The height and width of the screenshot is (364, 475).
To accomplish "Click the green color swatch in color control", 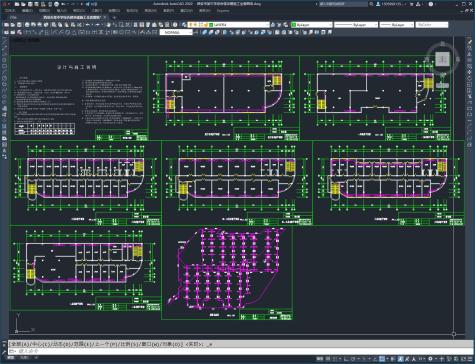I will click(294, 25).
